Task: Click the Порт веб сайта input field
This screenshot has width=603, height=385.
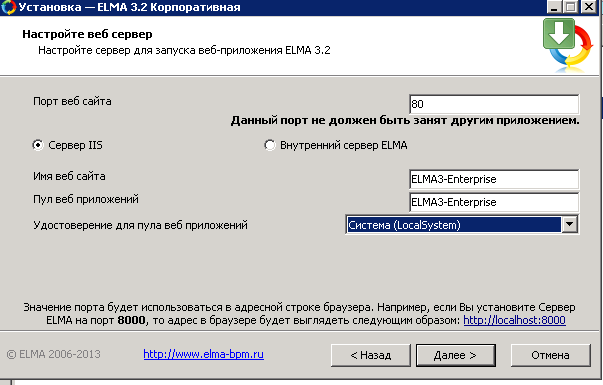Action: pos(494,104)
